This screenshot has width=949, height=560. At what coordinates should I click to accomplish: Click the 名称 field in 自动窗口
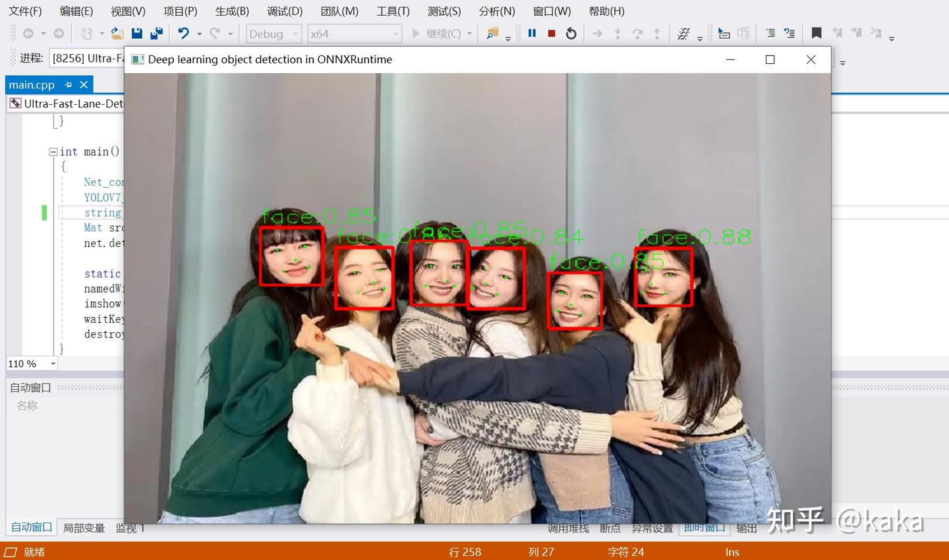click(27, 405)
